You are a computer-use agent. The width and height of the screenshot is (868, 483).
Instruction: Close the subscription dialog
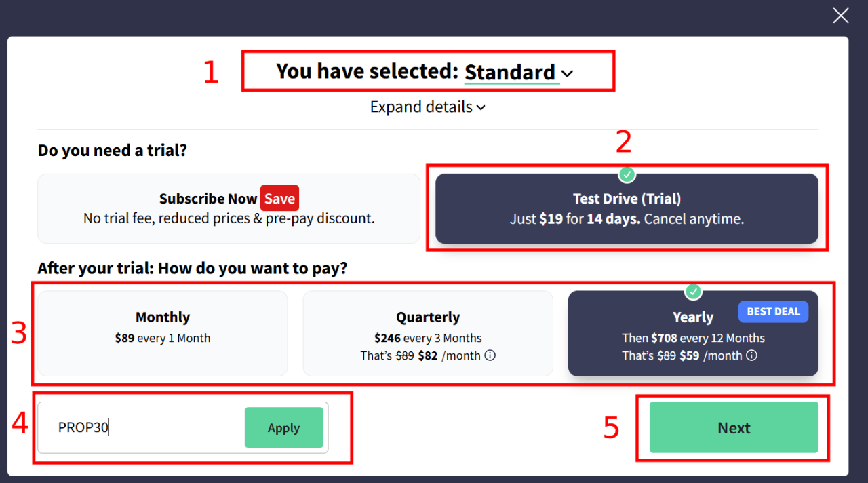[840, 15]
